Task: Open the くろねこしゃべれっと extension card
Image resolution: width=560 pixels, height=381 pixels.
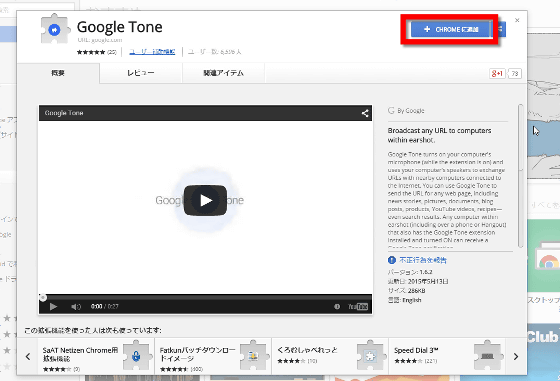Action: tap(330, 356)
